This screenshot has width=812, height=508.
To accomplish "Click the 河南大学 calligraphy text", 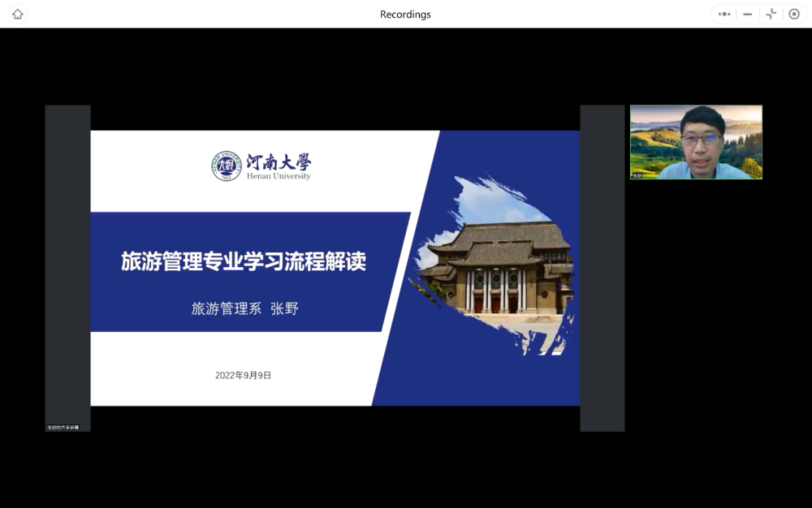I will coord(278,162).
